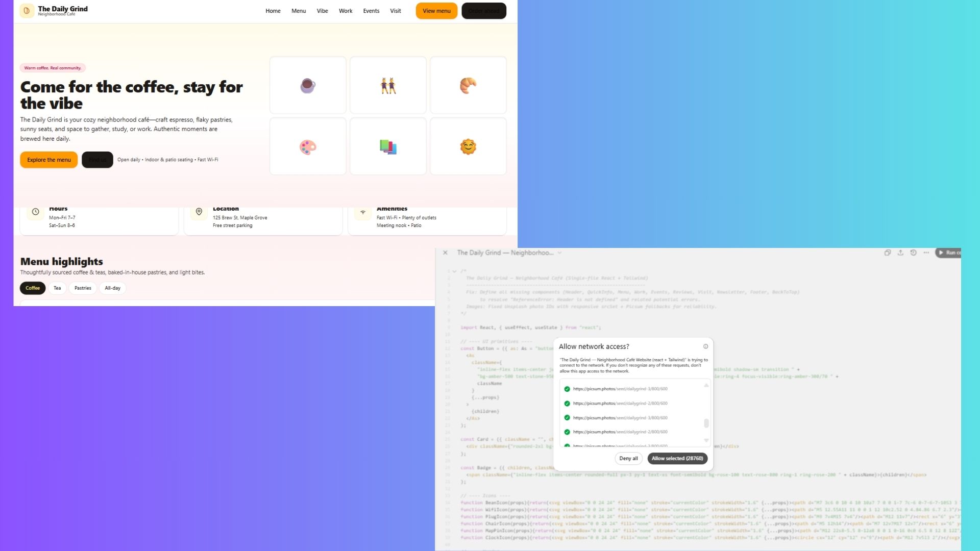Click the Run code button
Screen dimensions: 980x551
click(x=949, y=253)
